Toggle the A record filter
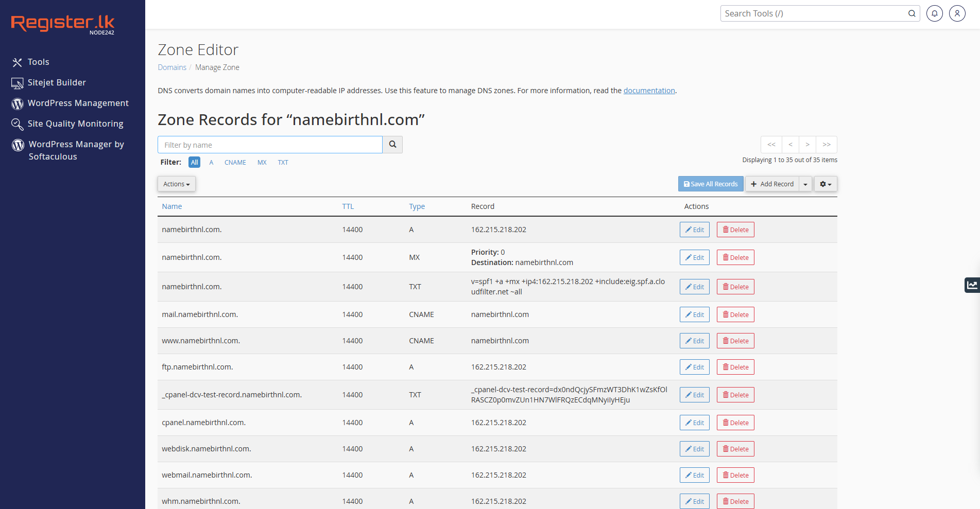This screenshot has width=980, height=509. click(211, 162)
